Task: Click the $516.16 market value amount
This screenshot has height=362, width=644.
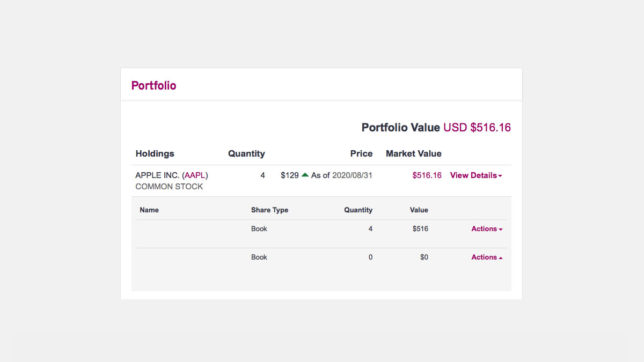Action: pyautogui.click(x=427, y=175)
